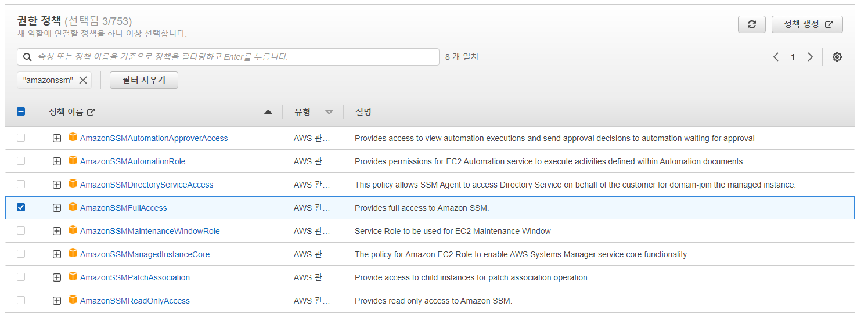This screenshot has height=328, width=868.
Task: Click the 설명 column header
Action: [x=363, y=112]
